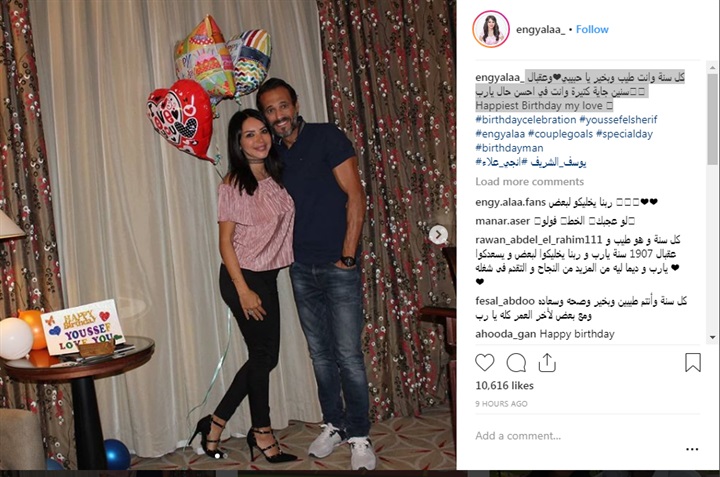Screen dimensions: 720x477
Task: Open the engyalaa_ profile picture
Action: pos(491,29)
